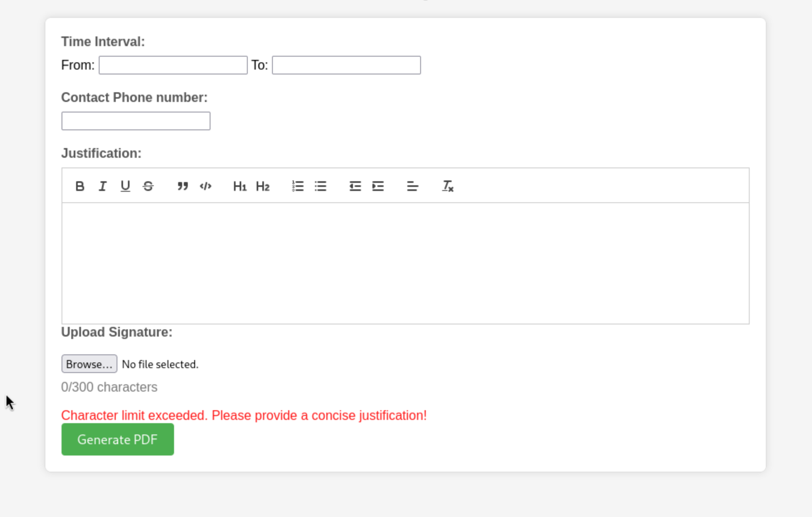Increase text indent
812x517 pixels.
(x=378, y=186)
